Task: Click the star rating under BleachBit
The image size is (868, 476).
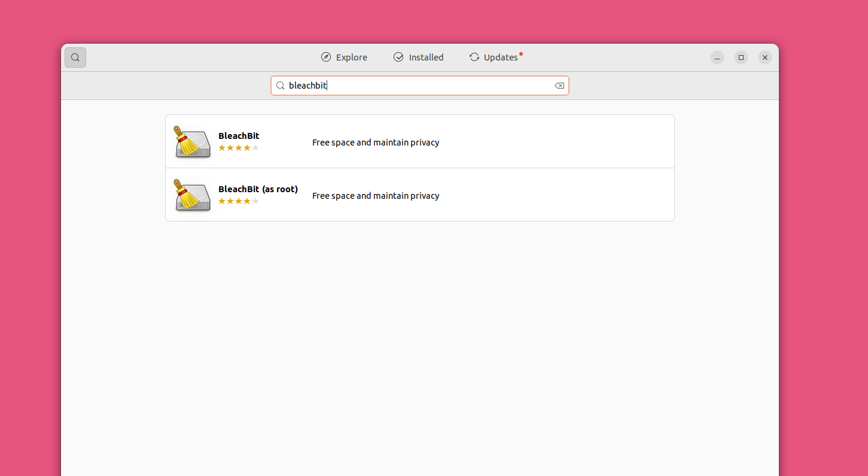Action: (x=238, y=148)
